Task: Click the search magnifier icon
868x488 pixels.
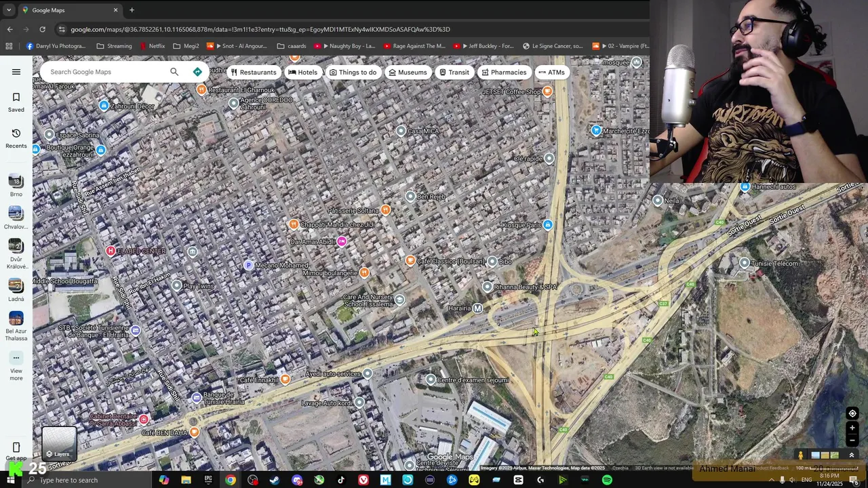Action: pyautogui.click(x=174, y=72)
